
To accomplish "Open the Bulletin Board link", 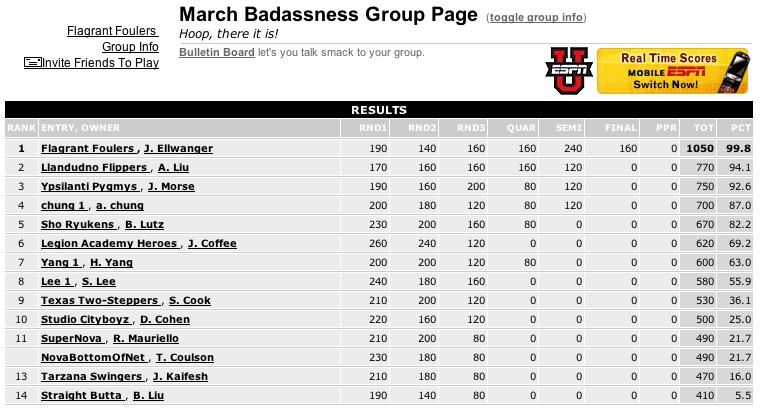I will [x=217, y=52].
